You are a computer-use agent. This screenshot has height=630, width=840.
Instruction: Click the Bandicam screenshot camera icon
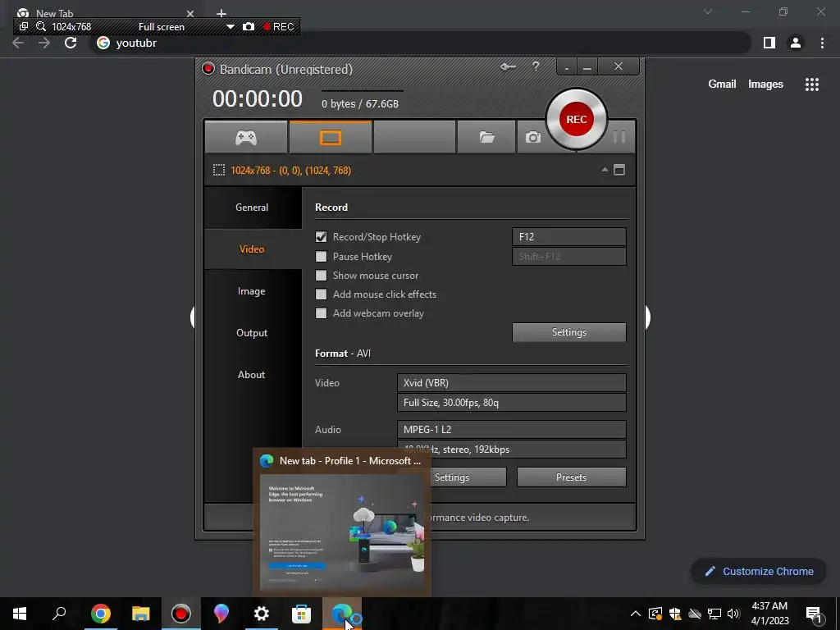532,138
